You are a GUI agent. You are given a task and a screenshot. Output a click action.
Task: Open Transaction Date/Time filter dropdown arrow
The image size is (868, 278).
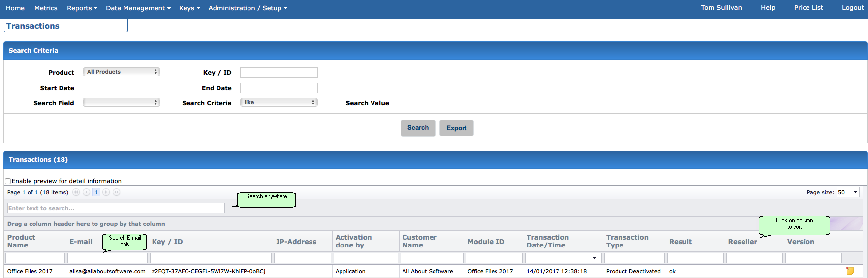click(594, 258)
